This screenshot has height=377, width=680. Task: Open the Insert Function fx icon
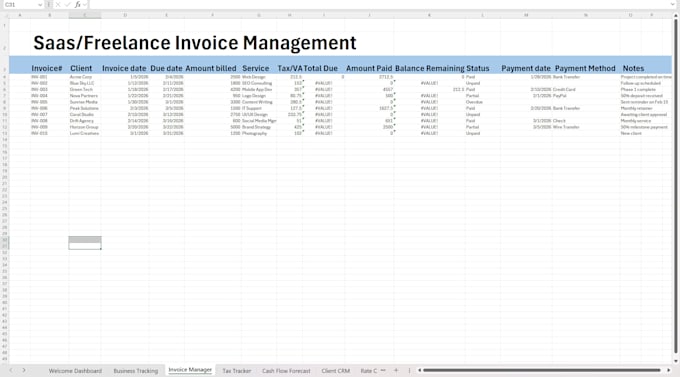pos(78,5)
